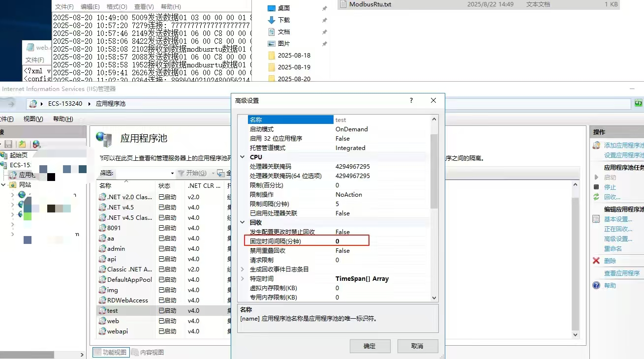Click the save icon in IIS connections toolbar

click(8, 144)
